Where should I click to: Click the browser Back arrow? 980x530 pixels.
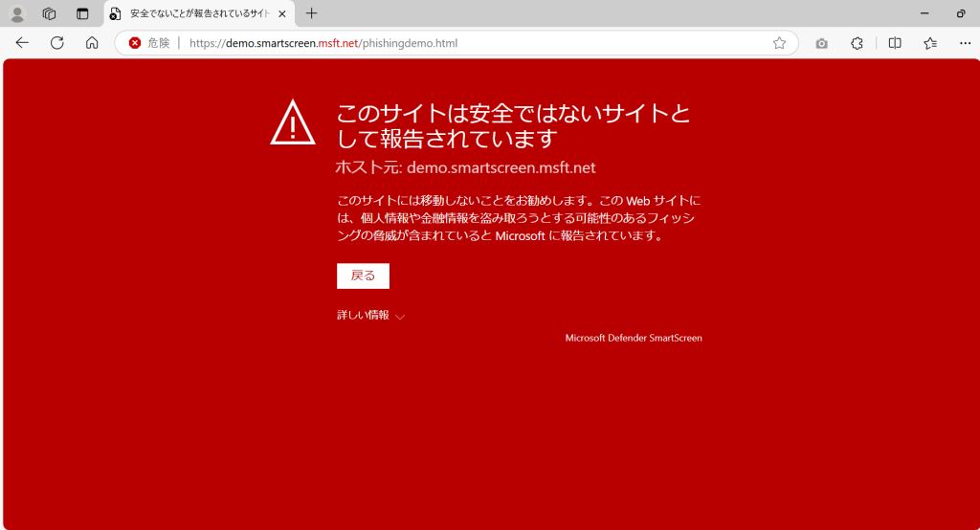(22, 43)
